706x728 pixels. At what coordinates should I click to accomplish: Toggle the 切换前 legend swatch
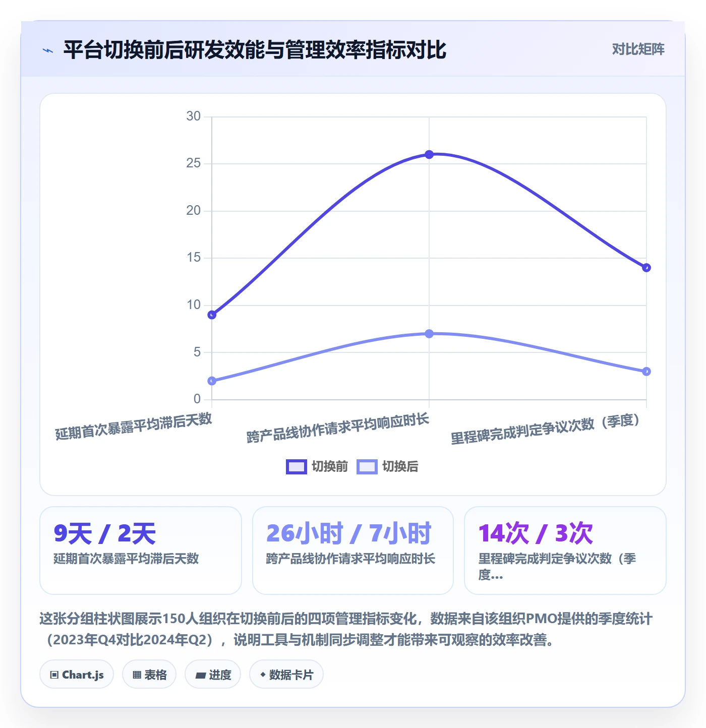(296, 467)
